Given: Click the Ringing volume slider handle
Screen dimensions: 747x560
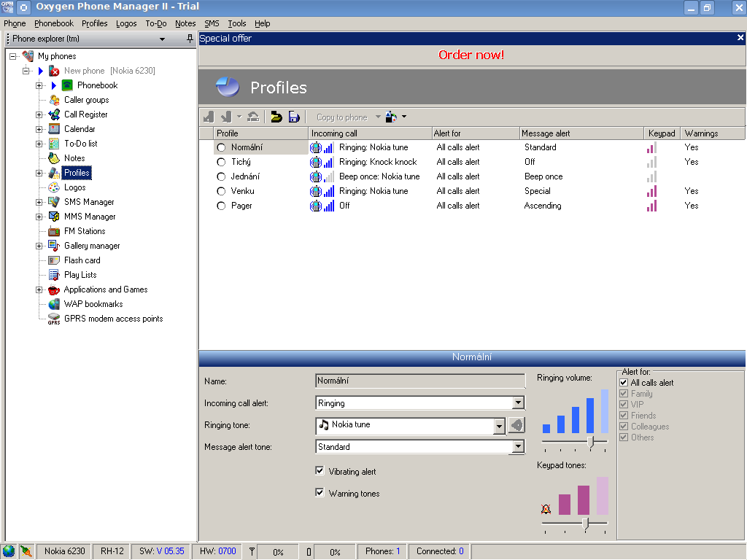Looking at the screenshot, I should coord(591,443).
